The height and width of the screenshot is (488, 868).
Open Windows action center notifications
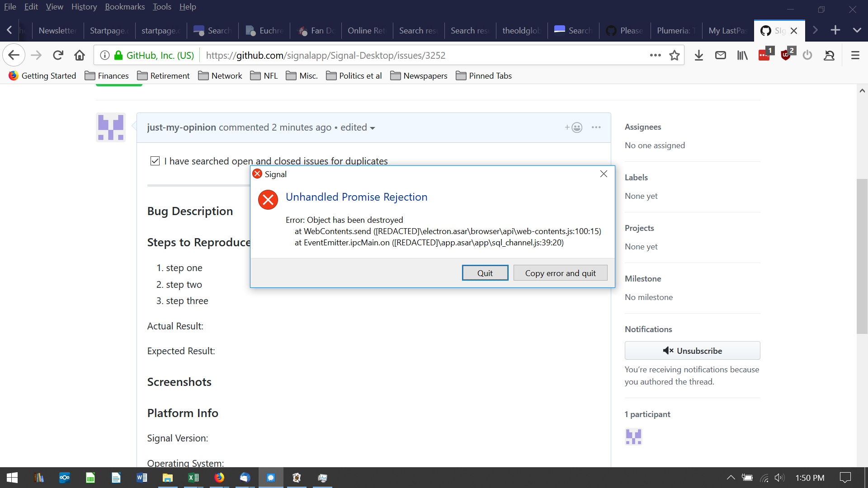pos(845,478)
